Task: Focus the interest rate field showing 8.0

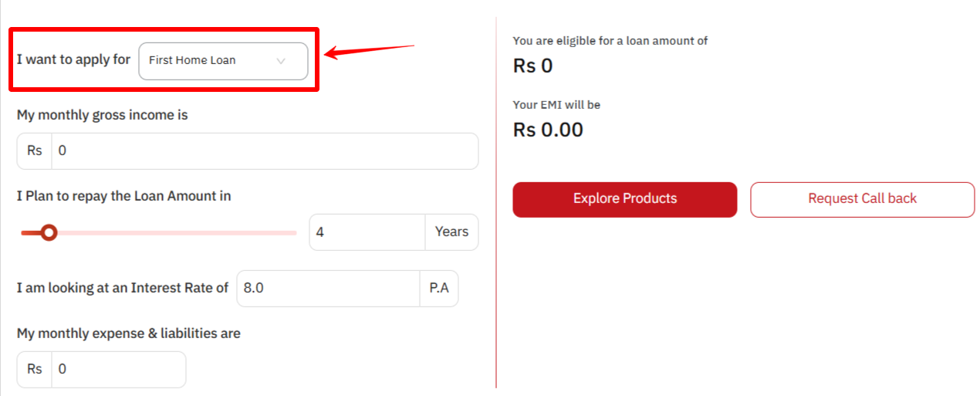Action: click(328, 289)
